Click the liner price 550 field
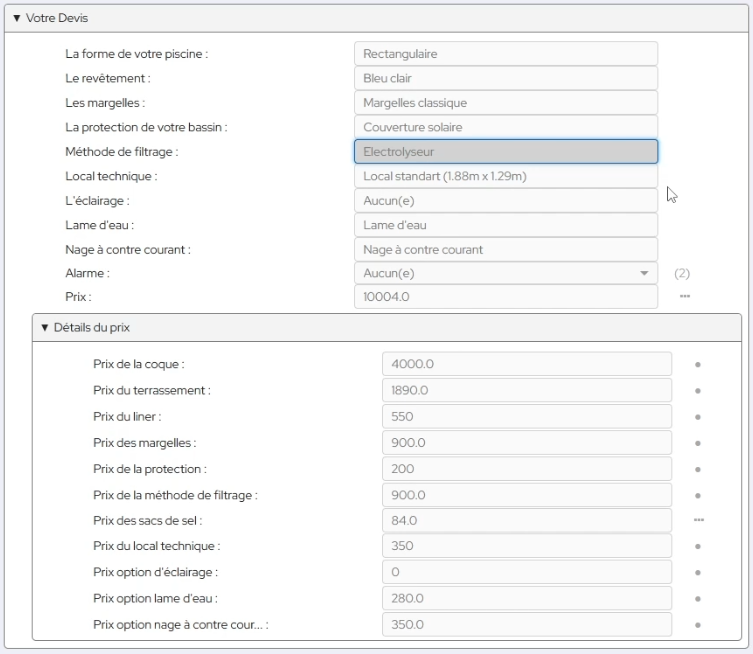Screen dimensions: 753x654 point(527,416)
